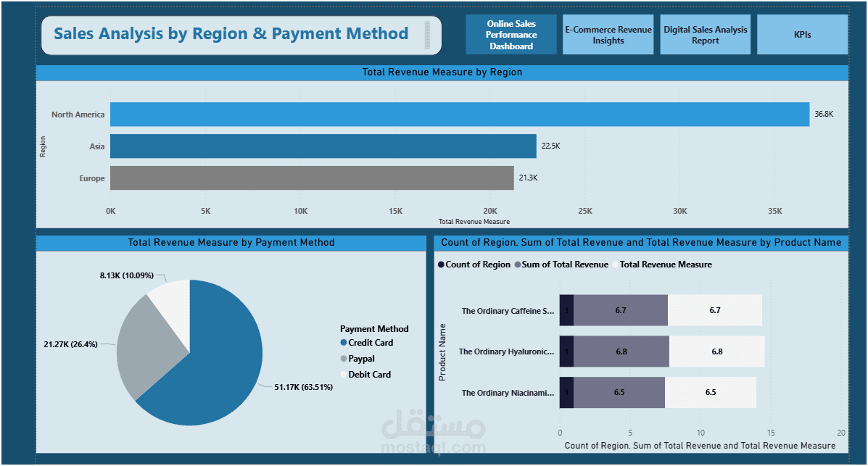Click the 8.13K (10.09%) pie label
868x466 pixels.
click(x=127, y=275)
